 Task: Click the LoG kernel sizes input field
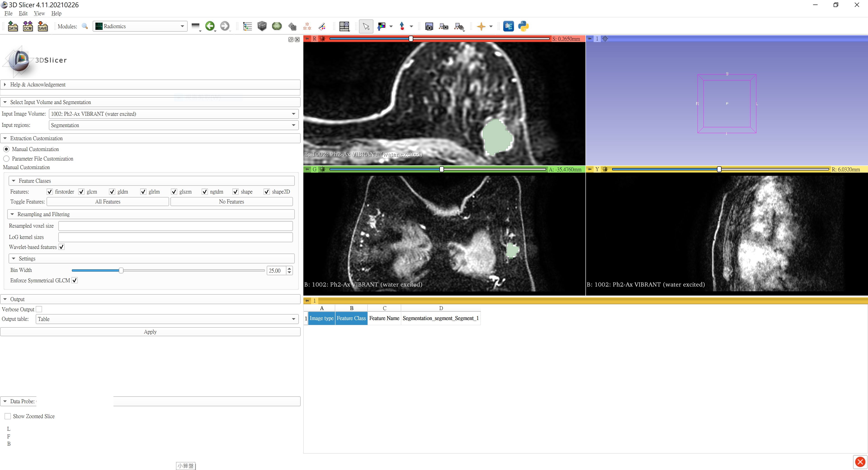click(176, 237)
